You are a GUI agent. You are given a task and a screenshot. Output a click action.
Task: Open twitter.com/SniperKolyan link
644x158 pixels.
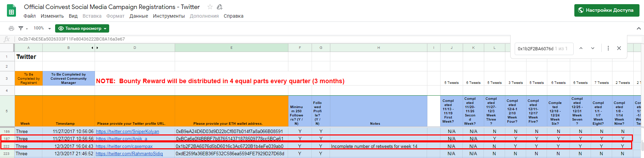coord(128,131)
